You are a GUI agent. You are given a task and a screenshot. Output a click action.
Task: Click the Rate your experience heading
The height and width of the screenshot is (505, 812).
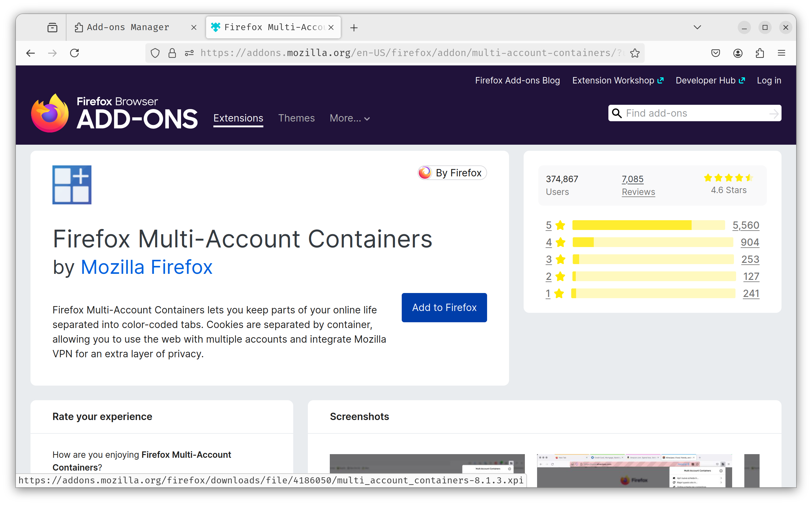[102, 416]
